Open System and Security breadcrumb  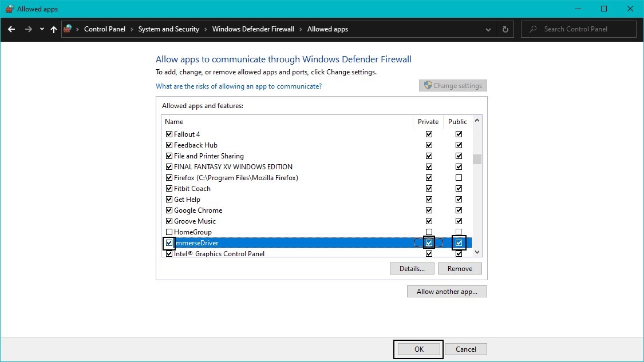[x=169, y=29]
